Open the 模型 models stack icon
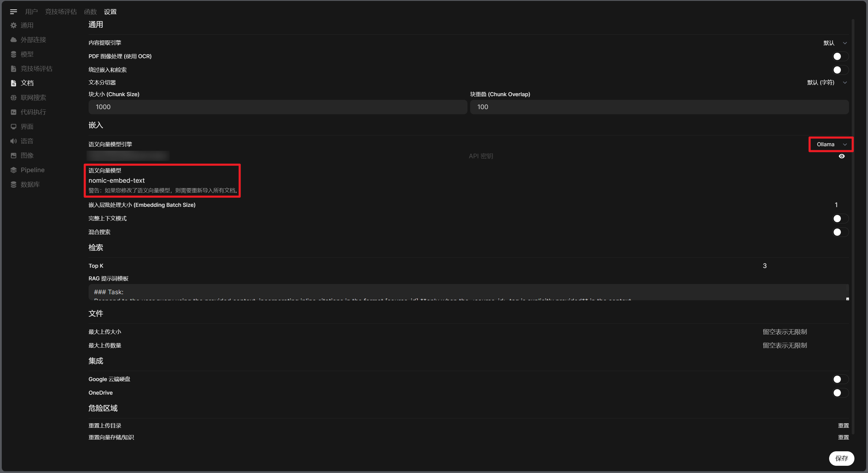 (14, 54)
